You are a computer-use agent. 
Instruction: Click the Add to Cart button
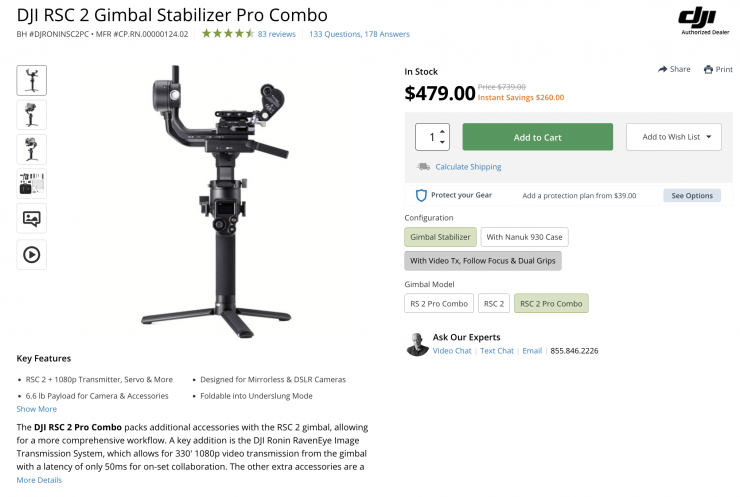click(x=537, y=137)
